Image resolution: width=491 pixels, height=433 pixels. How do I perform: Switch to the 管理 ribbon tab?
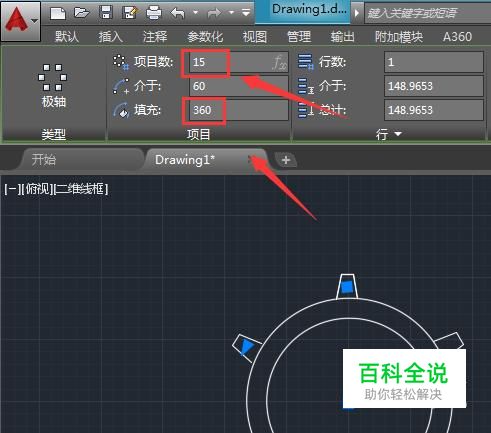click(x=299, y=36)
